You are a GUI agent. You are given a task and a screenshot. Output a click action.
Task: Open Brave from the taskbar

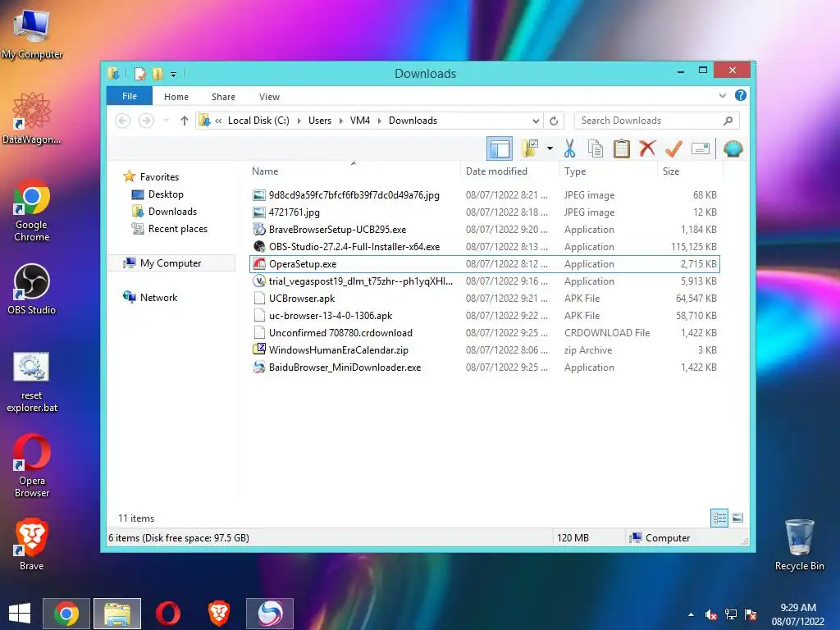(x=218, y=614)
